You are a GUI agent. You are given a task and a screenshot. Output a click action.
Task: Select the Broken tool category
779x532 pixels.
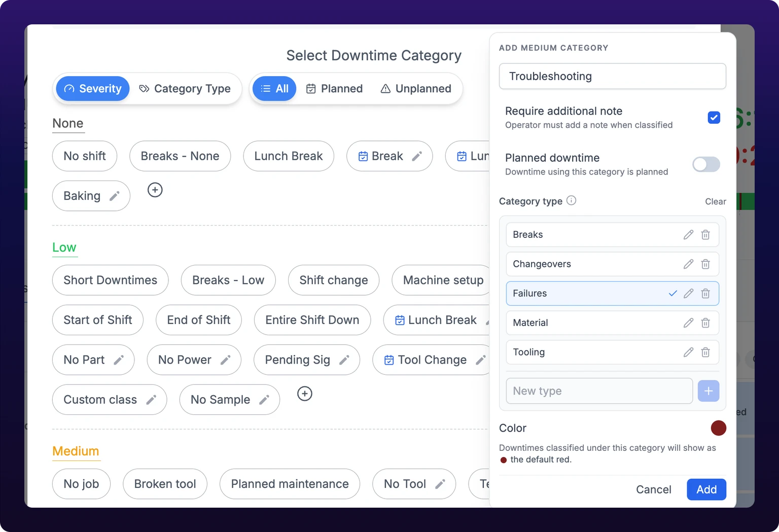[165, 484]
